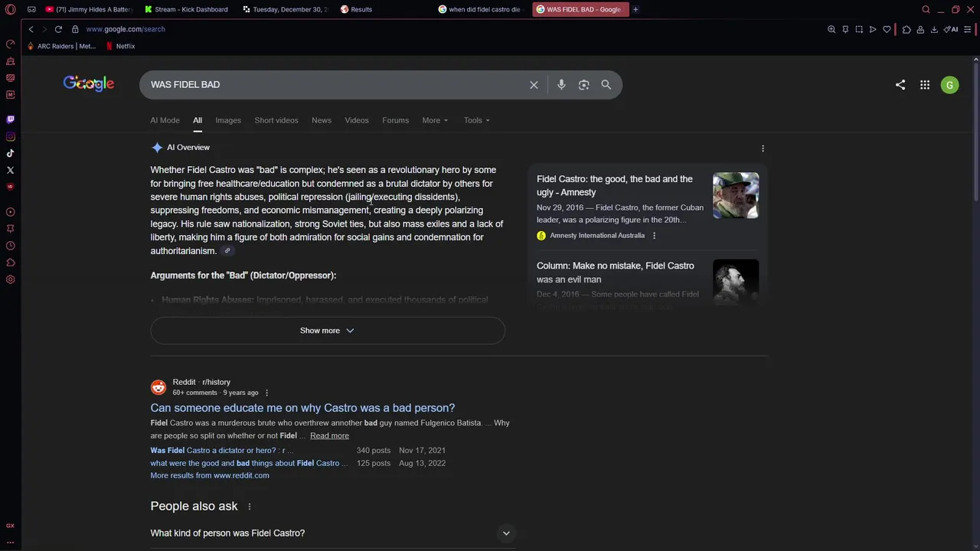Open the Twitch sidebar panel
This screenshot has width=980, height=551.
pyautogui.click(x=10, y=119)
